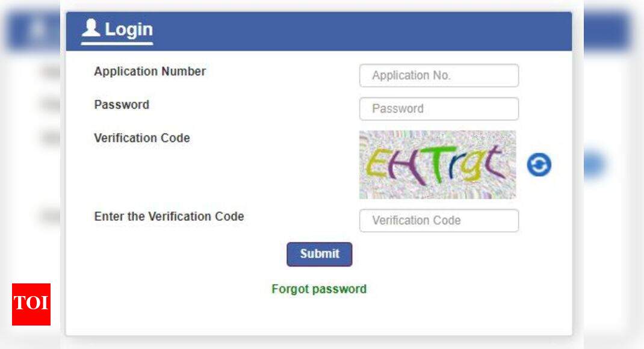
Task: Focus the Application No. input field
Action: (x=439, y=76)
